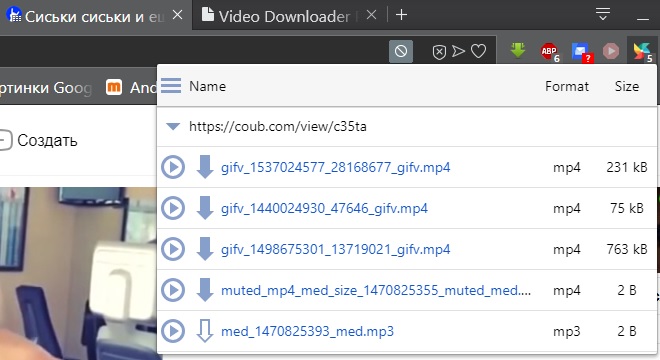The image size is (660, 360).
Task: Open the orange m bookmark icon
Action: tap(114, 88)
